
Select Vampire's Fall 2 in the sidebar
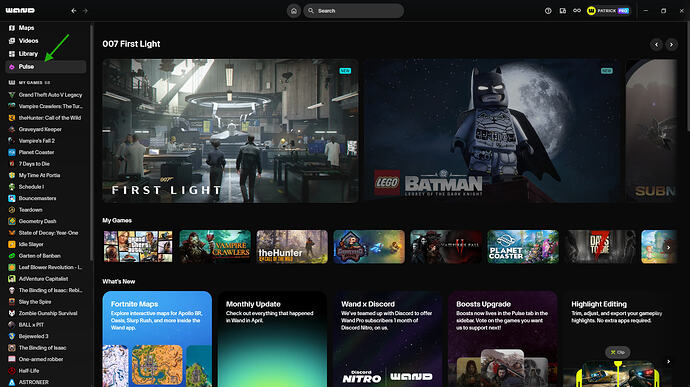click(x=46, y=141)
